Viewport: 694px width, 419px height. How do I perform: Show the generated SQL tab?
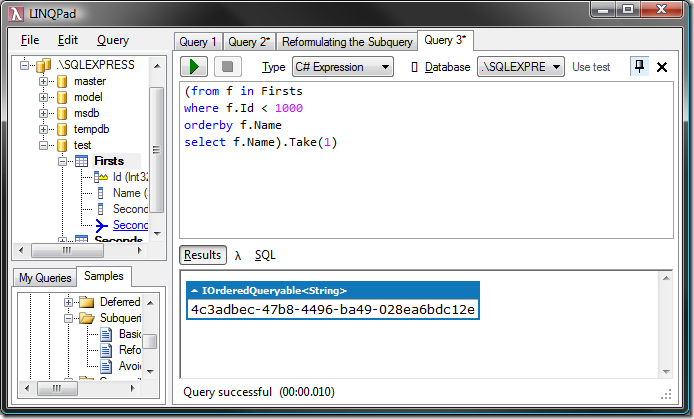click(265, 255)
